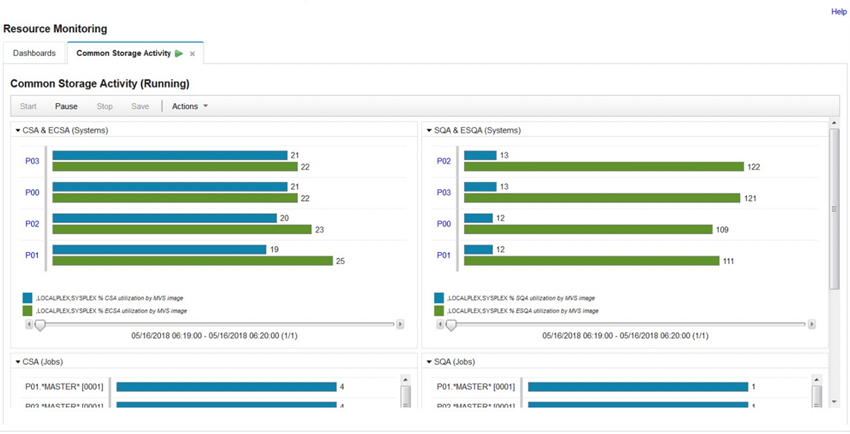Viewport: 850px width, 434px height.
Task: Pause the running monitor
Action: [x=66, y=106]
